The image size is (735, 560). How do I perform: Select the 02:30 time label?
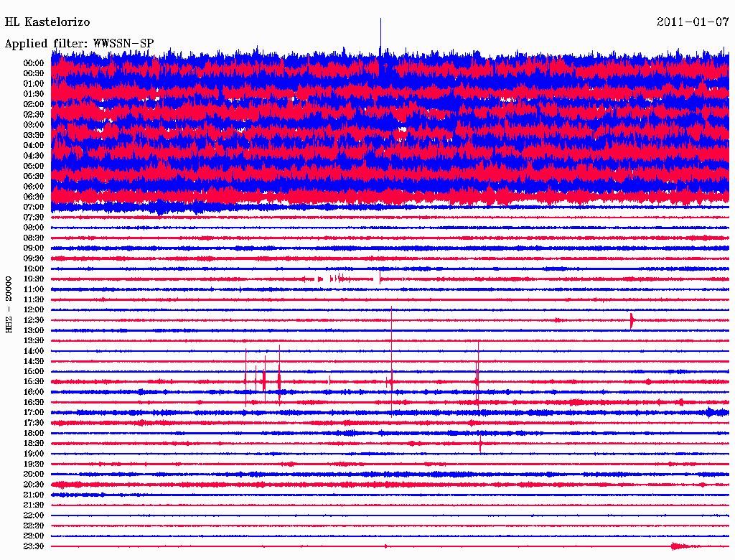[x=34, y=114]
